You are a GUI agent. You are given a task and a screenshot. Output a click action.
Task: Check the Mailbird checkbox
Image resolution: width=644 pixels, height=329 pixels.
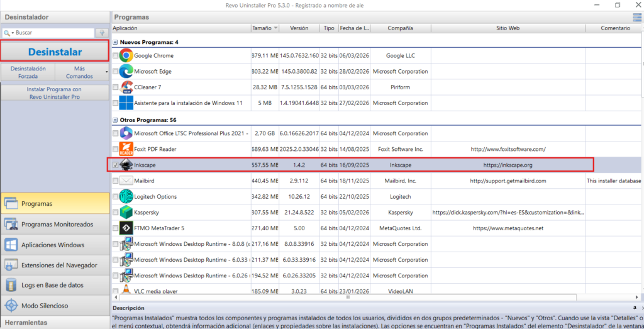(116, 181)
